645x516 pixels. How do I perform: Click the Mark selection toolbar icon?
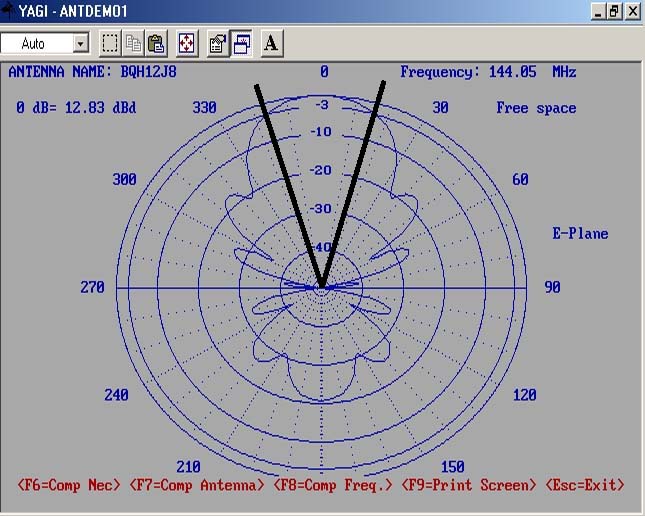(110, 43)
